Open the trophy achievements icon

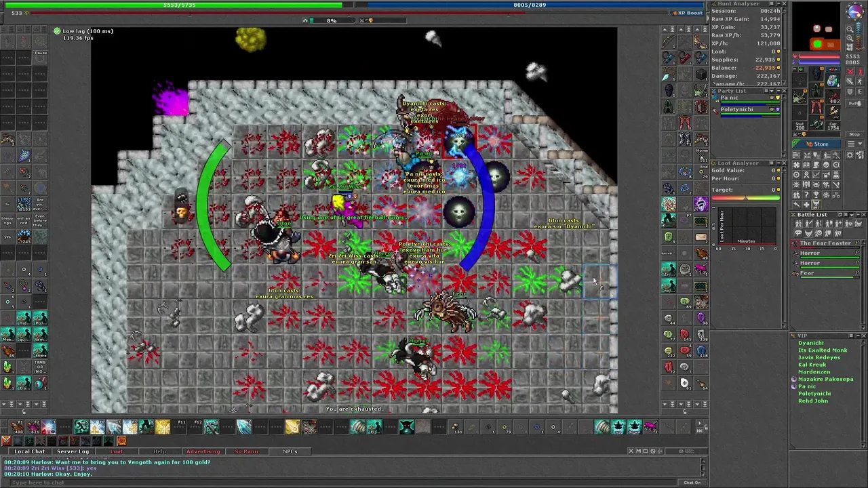pos(816,194)
